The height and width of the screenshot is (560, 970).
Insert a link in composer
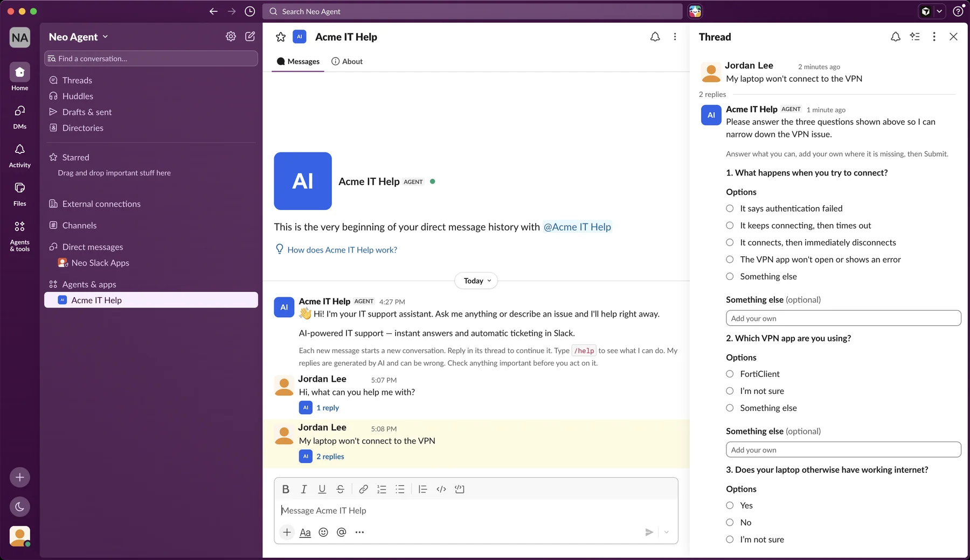(364, 489)
